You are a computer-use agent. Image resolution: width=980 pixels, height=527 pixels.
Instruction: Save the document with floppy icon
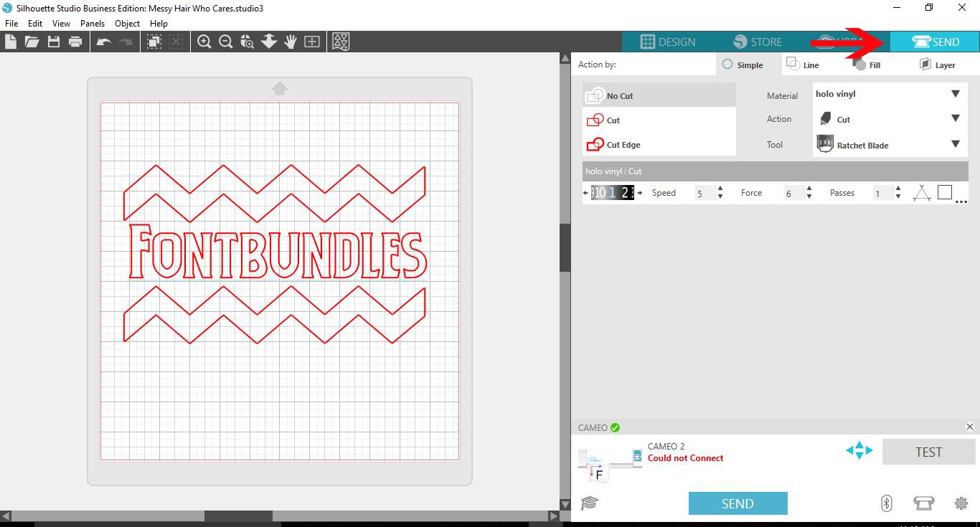pyautogui.click(x=54, y=42)
